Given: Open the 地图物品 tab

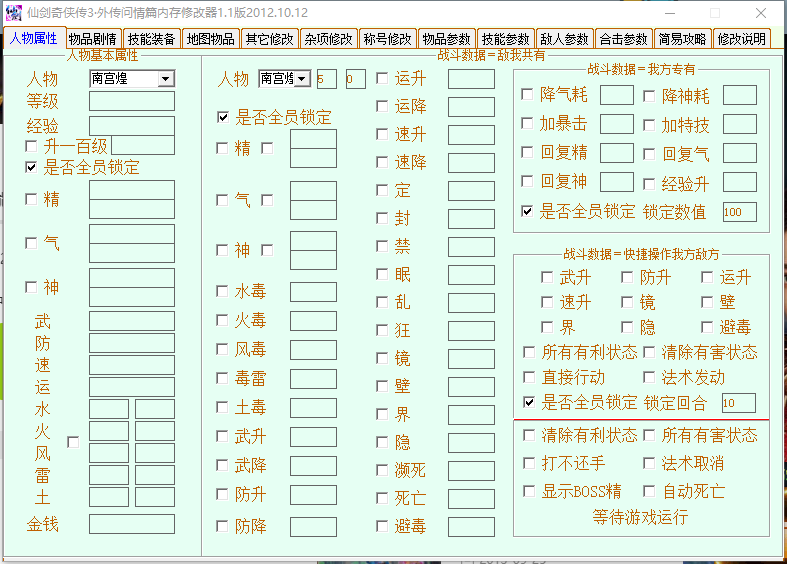Looking at the screenshot, I should click(x=210, y=39).
